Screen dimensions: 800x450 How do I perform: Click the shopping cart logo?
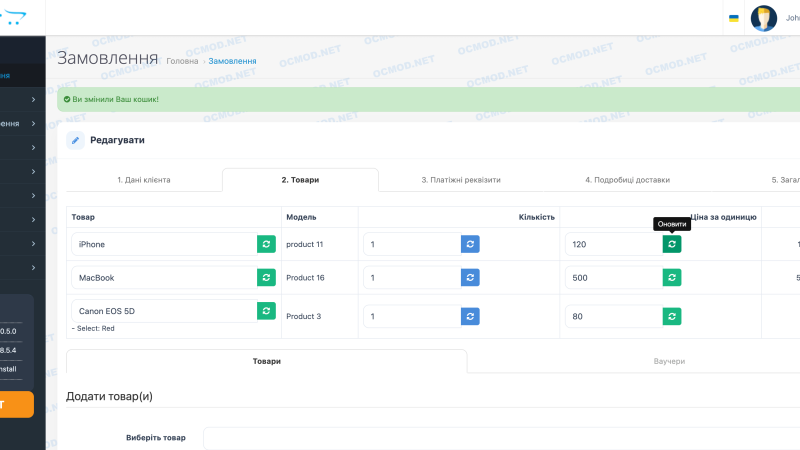click(13, 17)
